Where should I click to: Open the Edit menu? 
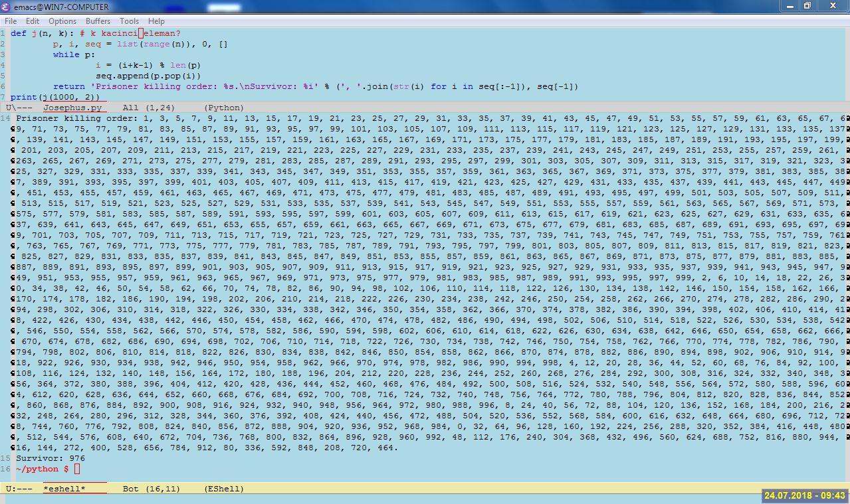click(33, 21)
